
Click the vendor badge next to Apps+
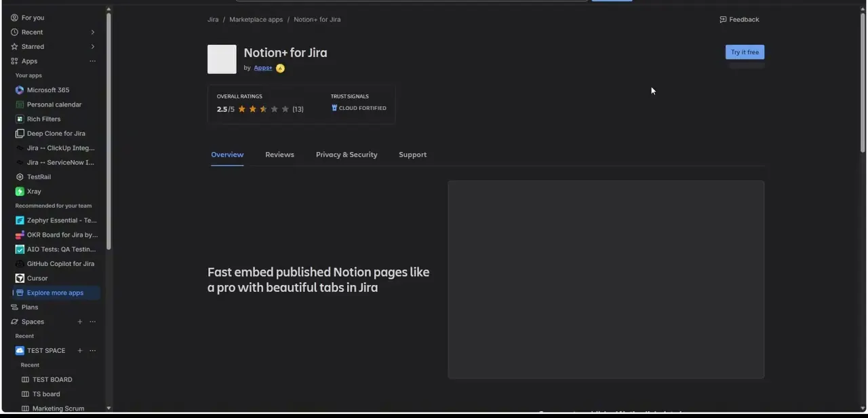pyautogui.click(x=280, y=69)
